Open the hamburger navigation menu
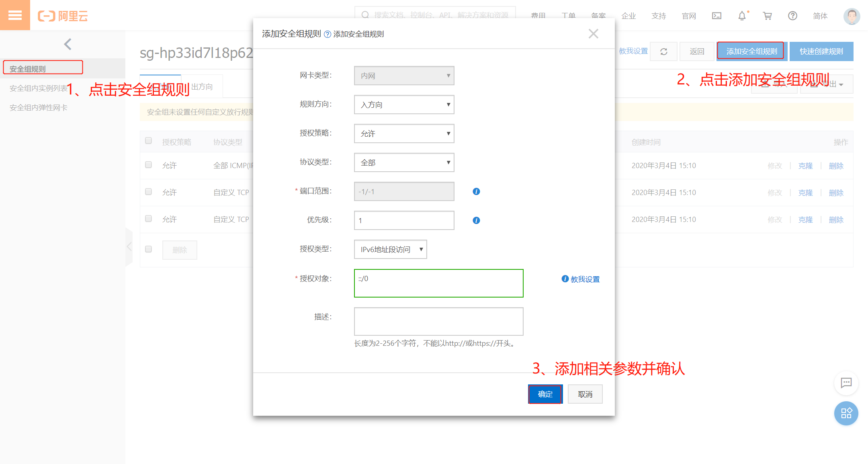The width and height of the screenshot is (868, 464). (x=15, y=15)
